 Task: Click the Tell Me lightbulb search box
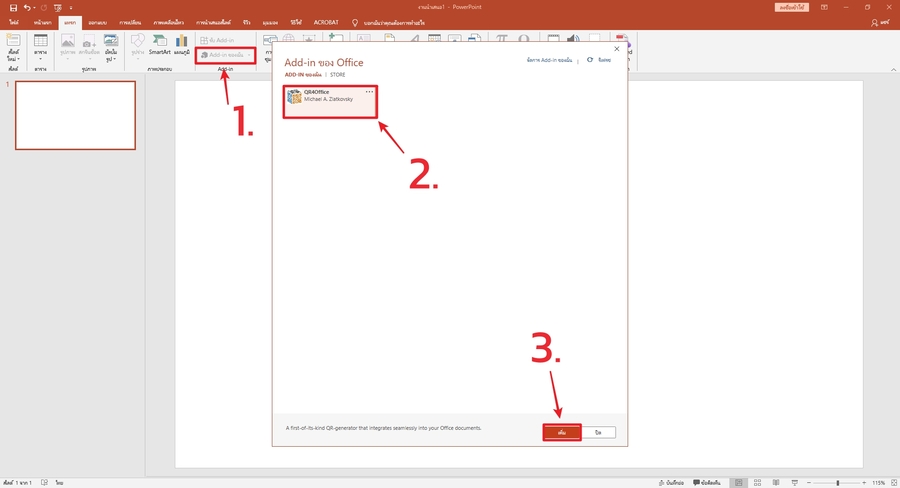pyautogui.click(x=389, y=23)
